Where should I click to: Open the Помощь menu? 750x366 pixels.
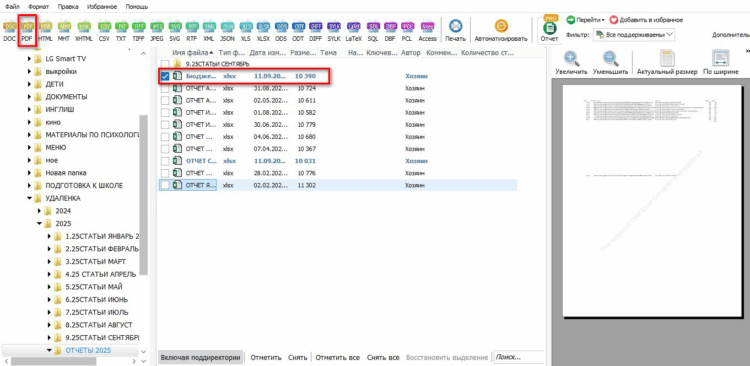(137, 7)
